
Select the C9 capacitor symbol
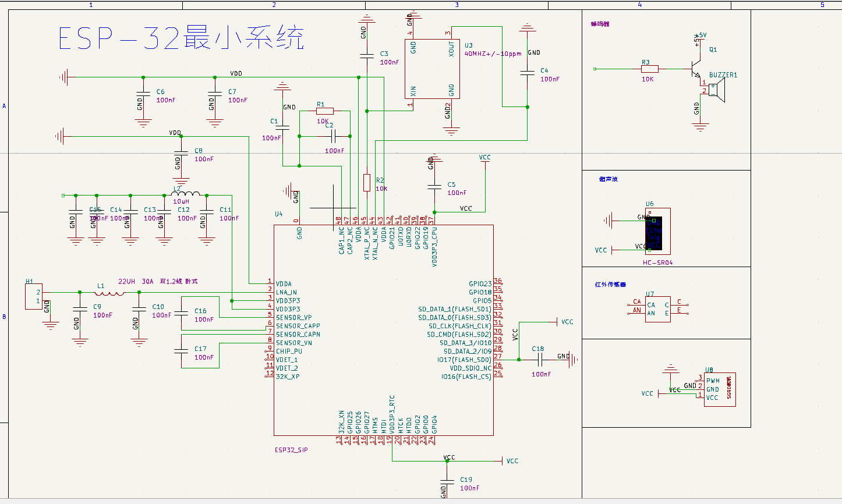(80, 310)
